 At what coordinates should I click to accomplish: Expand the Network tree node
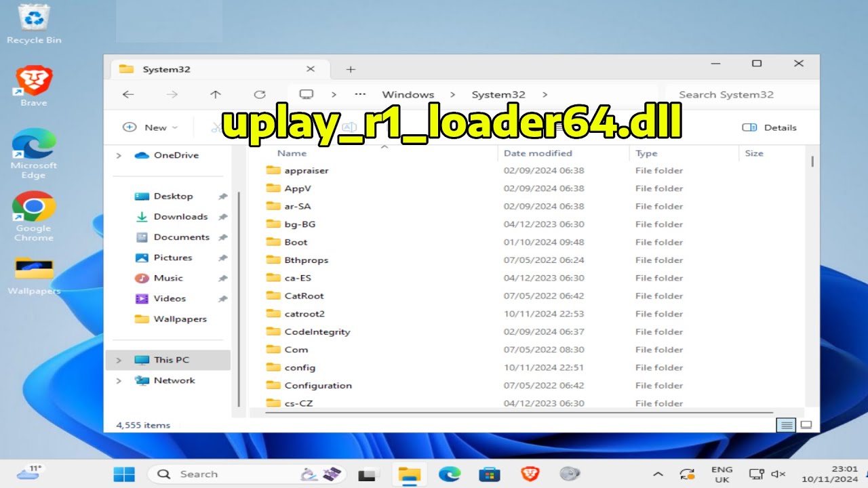click(x=119, y=381)
